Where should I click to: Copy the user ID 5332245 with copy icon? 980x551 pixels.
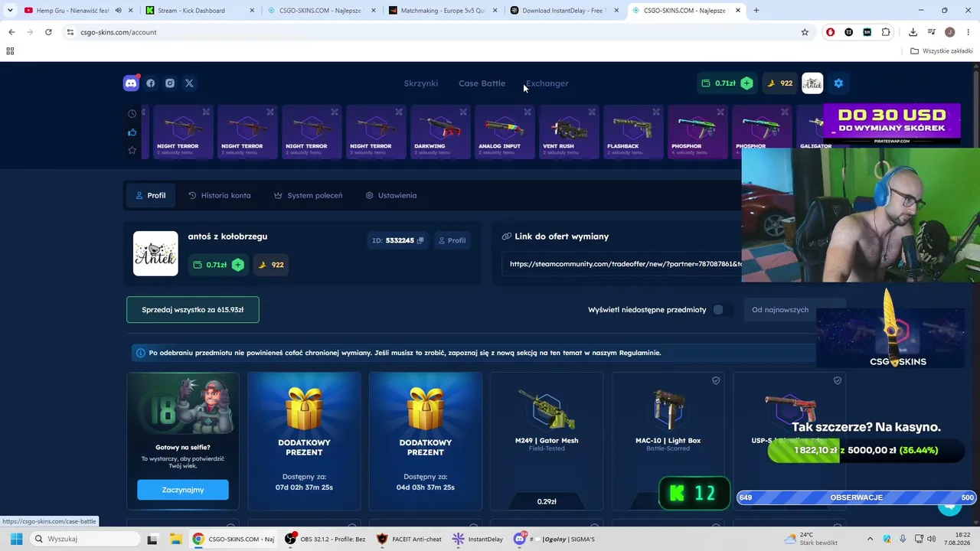click(x=420, y=240)
